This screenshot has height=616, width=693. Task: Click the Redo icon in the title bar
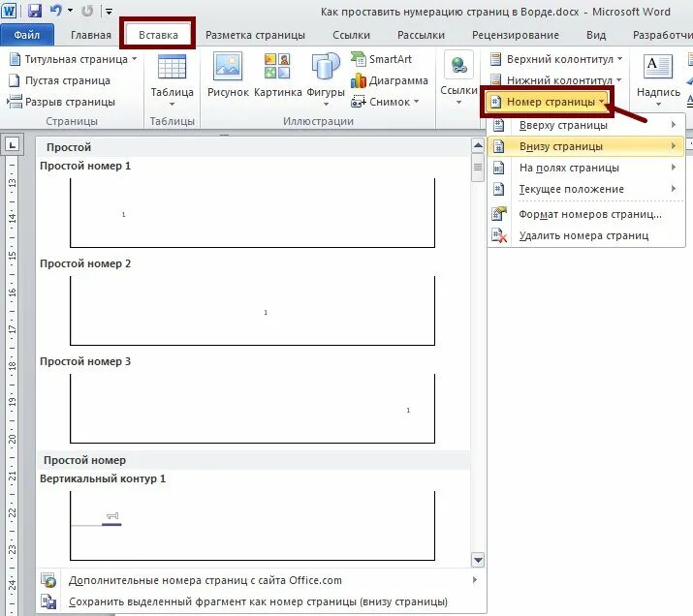pos(87,11)
